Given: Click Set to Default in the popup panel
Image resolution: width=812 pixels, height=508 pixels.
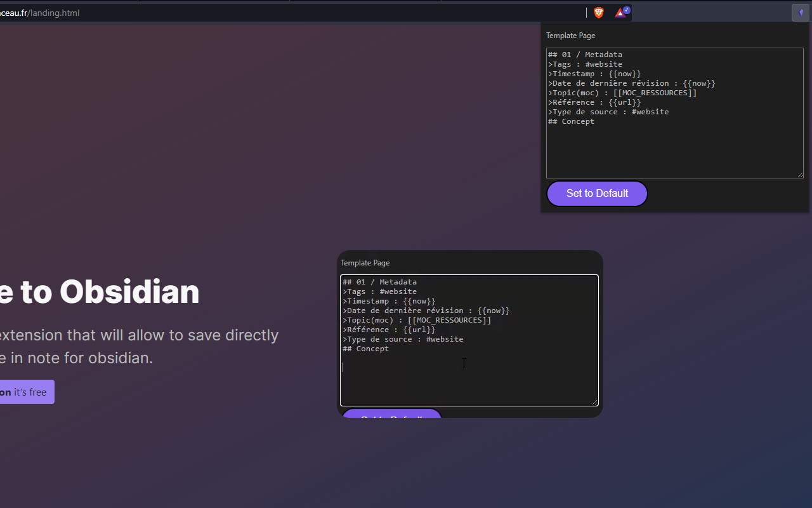Looking at the screenshot, I should (597, 194).
